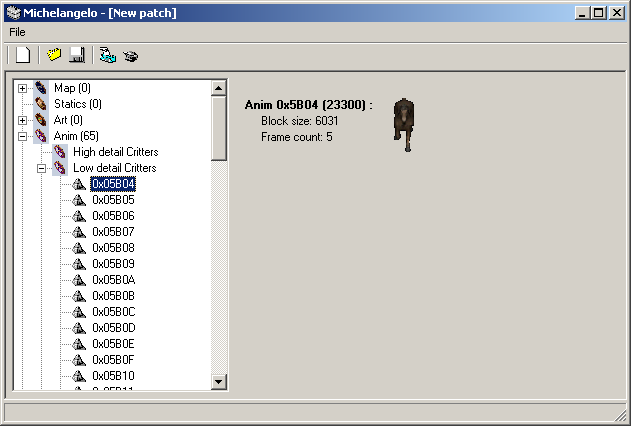The height and width of the screenshot is (426, 631).
Task: Select animation entry 0x05B0E
Action: point(113,344)
